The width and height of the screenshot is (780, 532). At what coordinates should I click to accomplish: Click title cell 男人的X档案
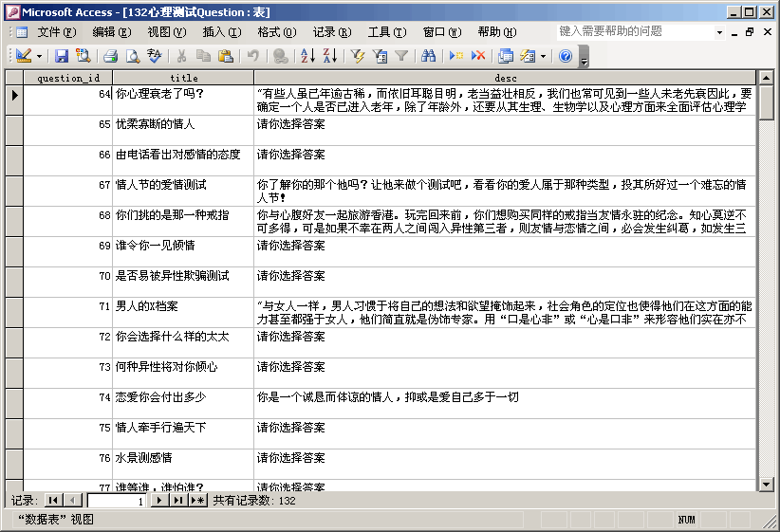(x=183, y=312)
